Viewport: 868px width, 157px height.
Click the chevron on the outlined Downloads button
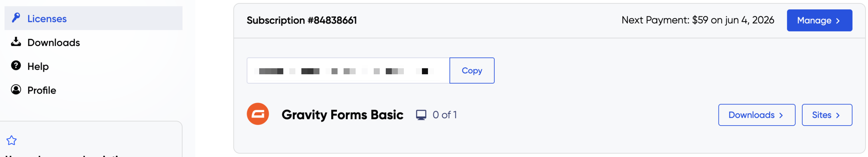(781, 115)
